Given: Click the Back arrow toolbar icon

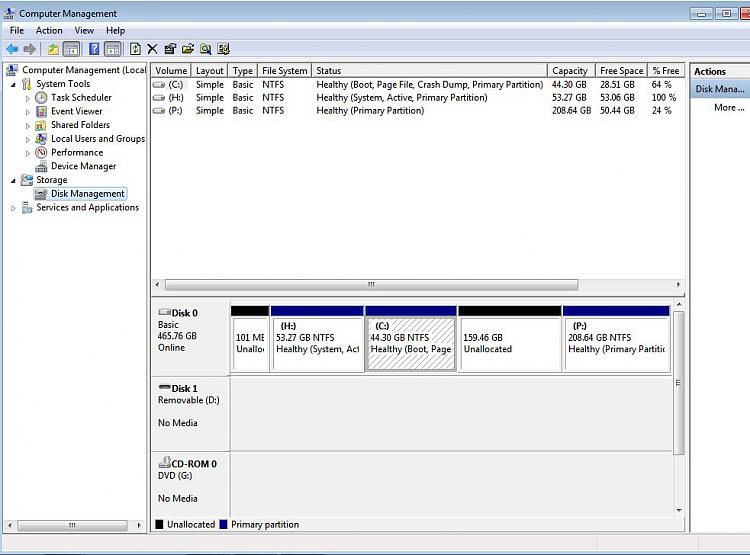Looking at the screenshot, I should coord(12,49).
